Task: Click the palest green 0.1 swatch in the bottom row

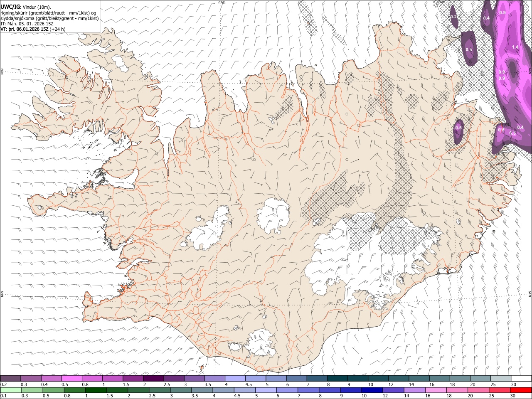Action: [x=10, y=390]
